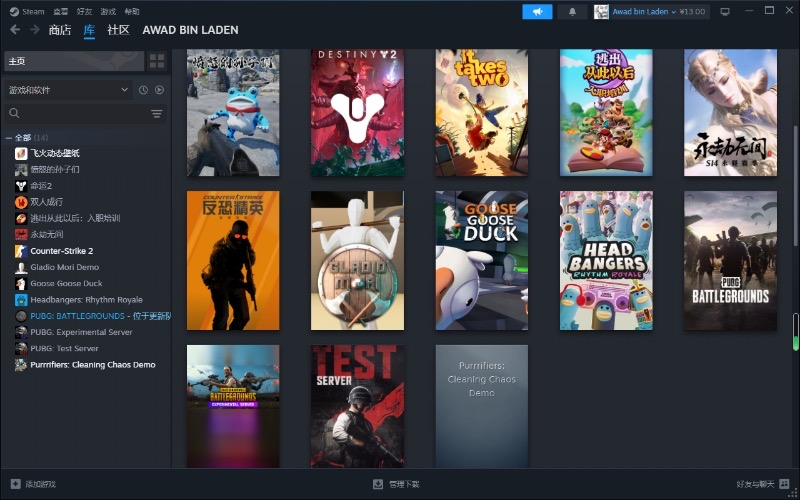
Task: Click the Headbangers sidebar icon
Action: (21, 299)
